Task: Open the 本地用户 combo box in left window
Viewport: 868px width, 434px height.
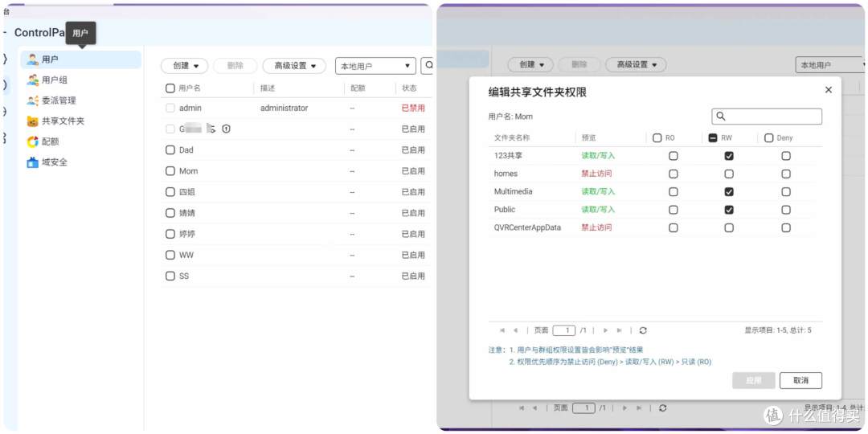Action: [375, 66]
